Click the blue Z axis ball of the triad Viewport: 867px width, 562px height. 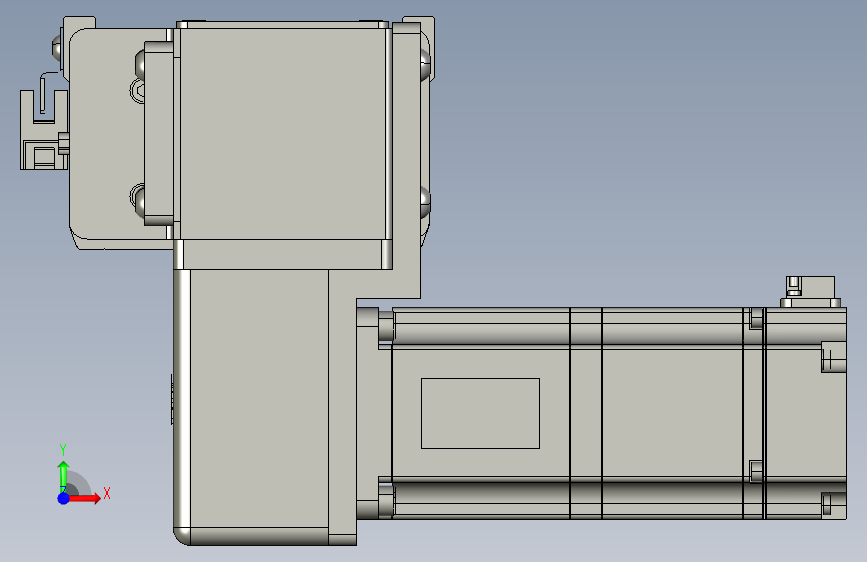coord(64,498)
